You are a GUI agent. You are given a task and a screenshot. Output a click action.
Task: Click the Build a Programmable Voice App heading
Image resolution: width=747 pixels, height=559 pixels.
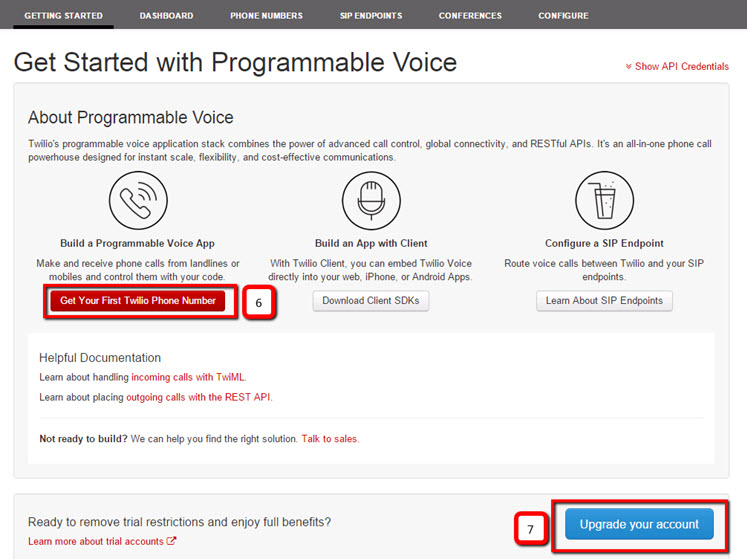[137, 243]
